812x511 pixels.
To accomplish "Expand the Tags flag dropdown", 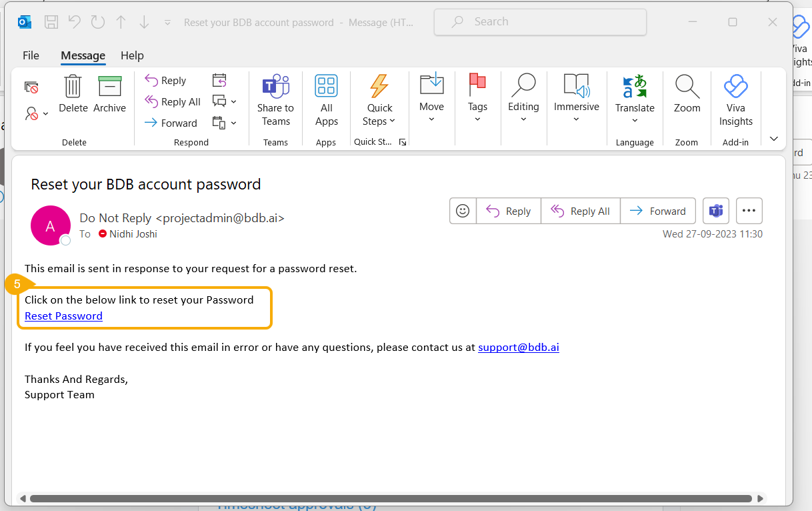I will click(x=477, y=119).
